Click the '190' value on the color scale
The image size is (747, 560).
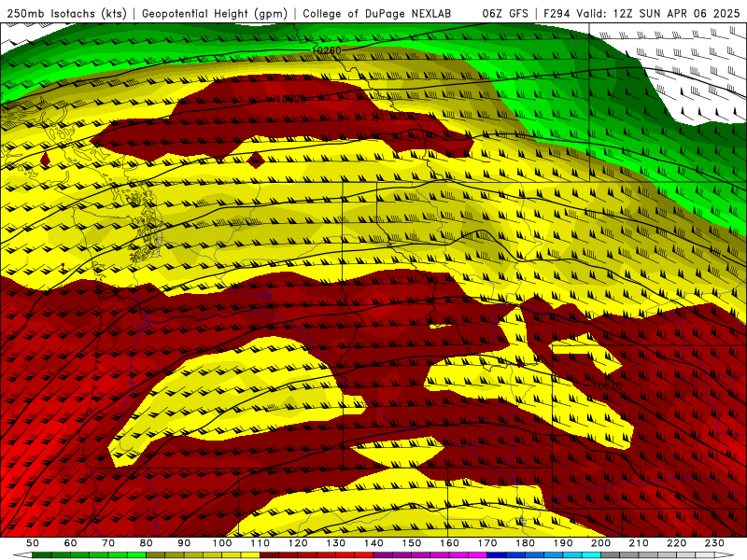coord(563,543)
